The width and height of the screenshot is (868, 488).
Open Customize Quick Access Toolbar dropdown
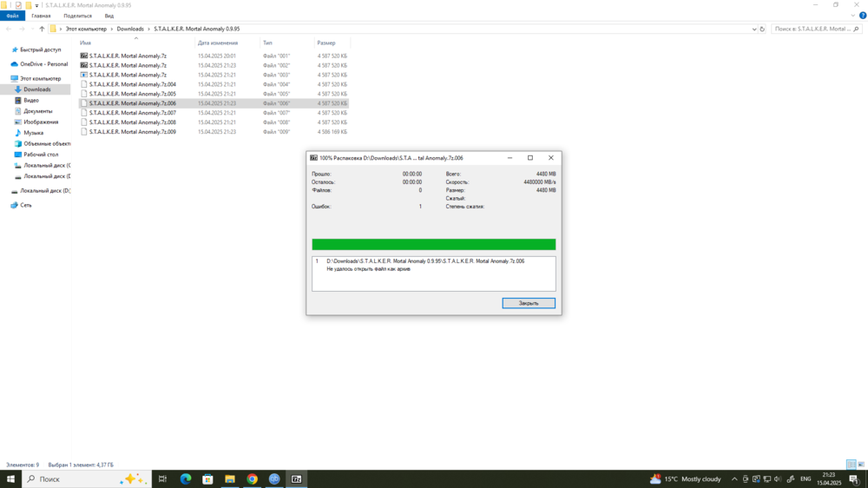point(37,5)
